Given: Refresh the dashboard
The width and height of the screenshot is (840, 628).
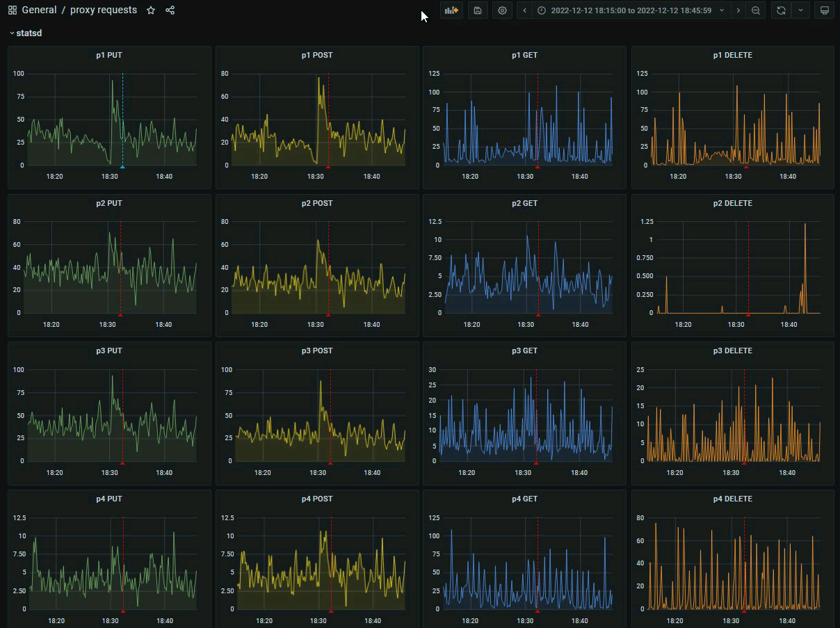Looking at the screenshot, I should 781,10.
